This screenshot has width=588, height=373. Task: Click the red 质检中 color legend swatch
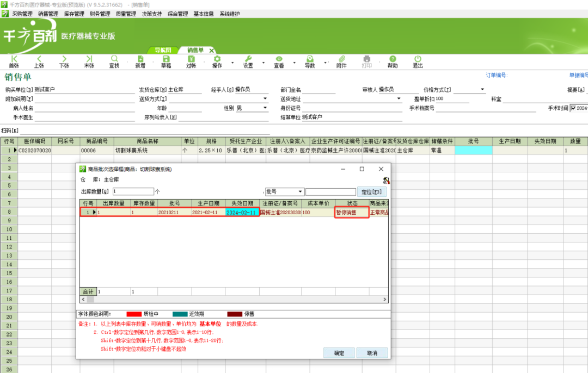134,314
